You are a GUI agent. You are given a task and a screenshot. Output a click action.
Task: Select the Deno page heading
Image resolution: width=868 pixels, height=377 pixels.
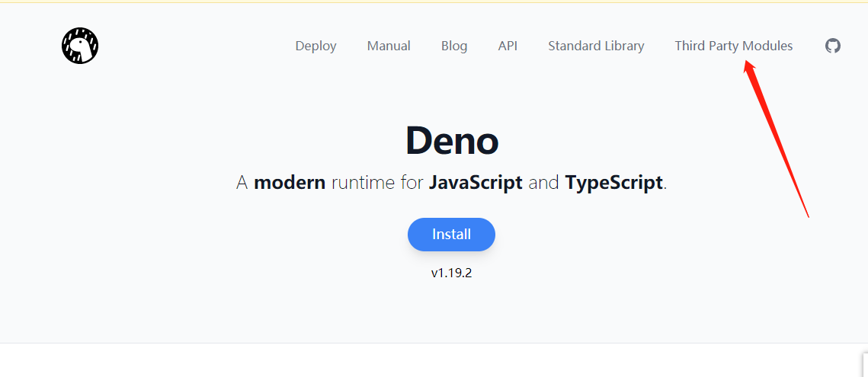452,141
